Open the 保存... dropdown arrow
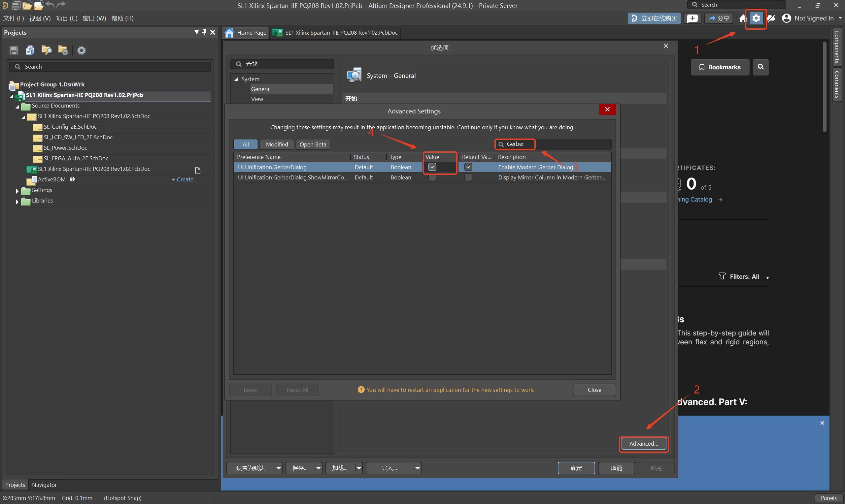 (319, 468)
